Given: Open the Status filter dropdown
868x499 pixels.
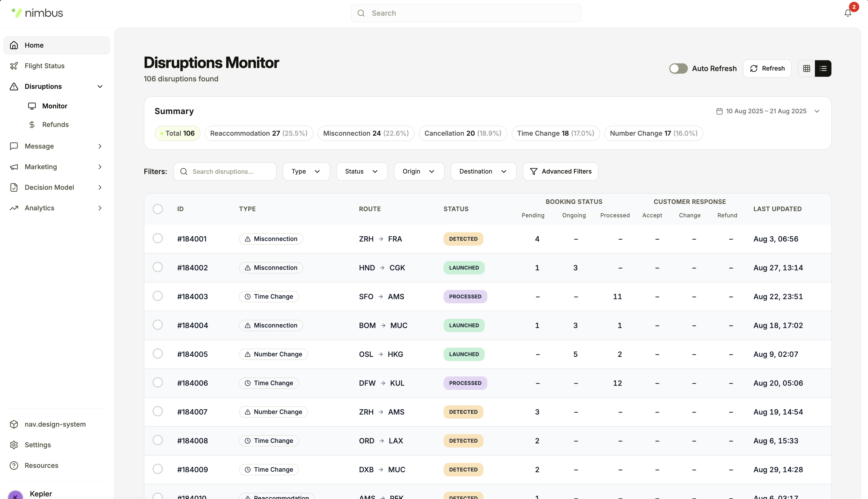Looking at the screenshot, I should (362, 171).
